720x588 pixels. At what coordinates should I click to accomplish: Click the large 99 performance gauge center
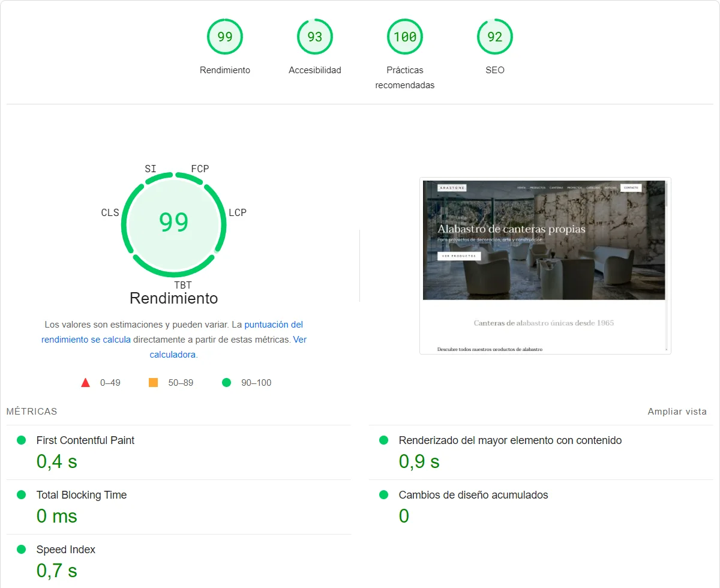(x=174, y=222)
